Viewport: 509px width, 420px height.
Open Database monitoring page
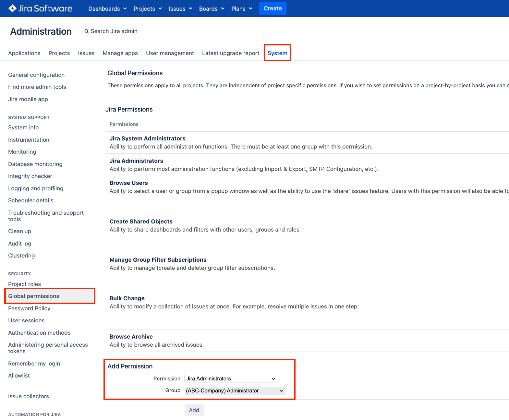click(x=35, y=164)
